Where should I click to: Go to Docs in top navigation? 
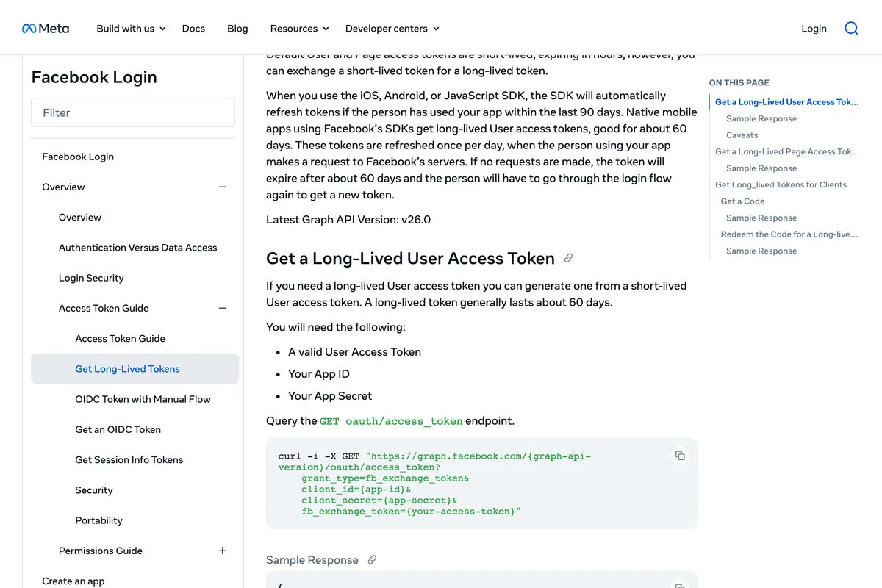click(x=193, y=29)
